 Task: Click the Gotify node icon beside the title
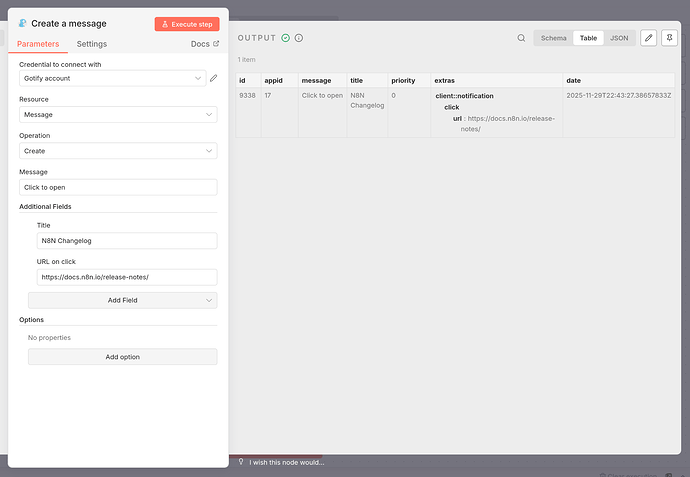[x=22, y=23]
